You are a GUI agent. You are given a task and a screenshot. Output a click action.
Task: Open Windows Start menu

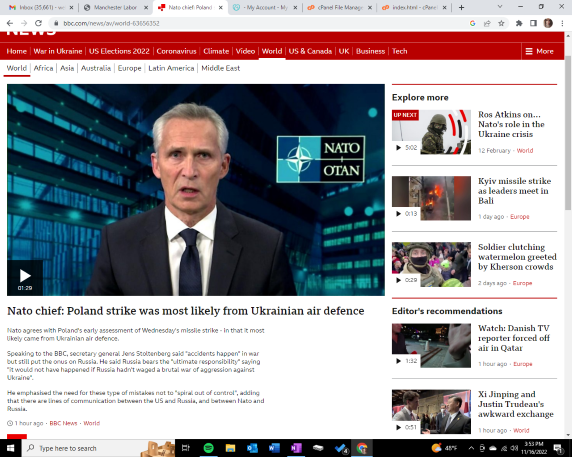11,448
